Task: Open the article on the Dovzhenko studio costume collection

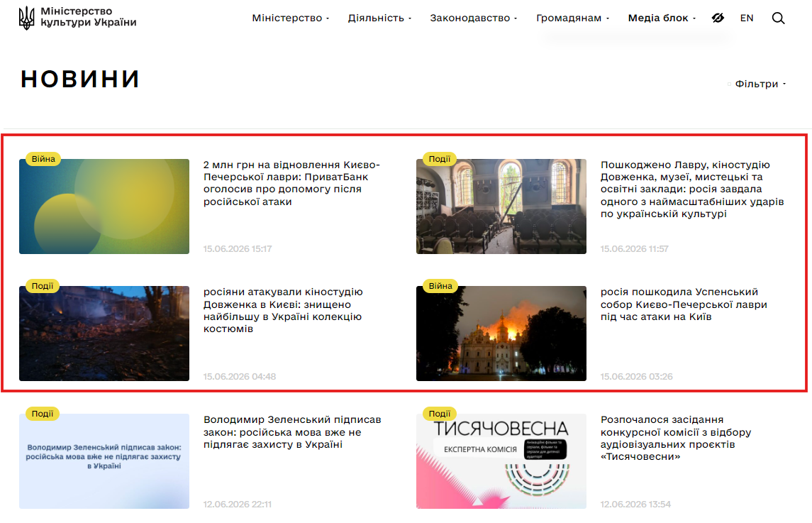Action: point(283,310)
